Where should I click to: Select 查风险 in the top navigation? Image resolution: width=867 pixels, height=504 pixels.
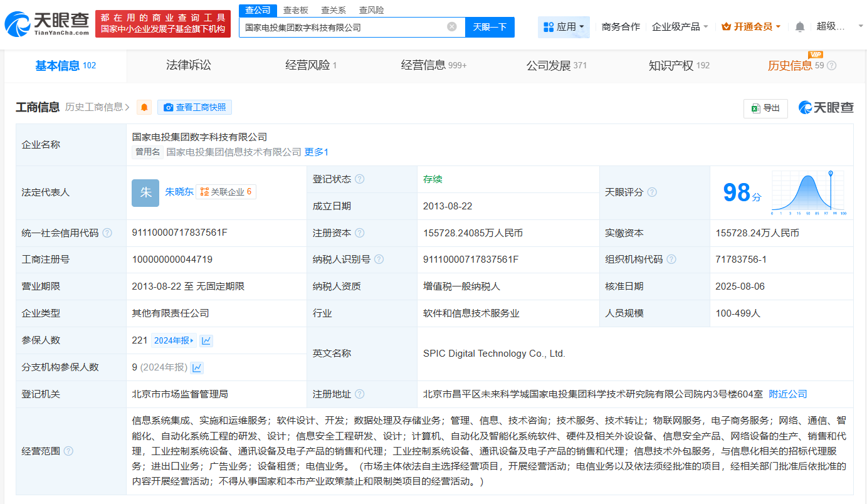tap(372, 10)
